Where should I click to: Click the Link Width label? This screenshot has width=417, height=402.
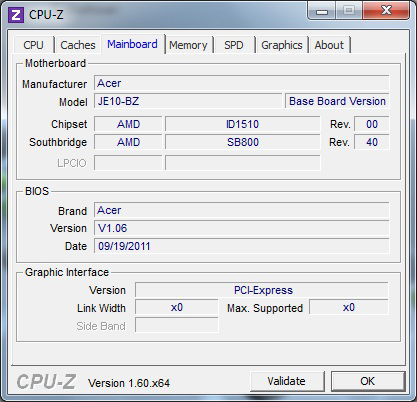pos(101,308)
